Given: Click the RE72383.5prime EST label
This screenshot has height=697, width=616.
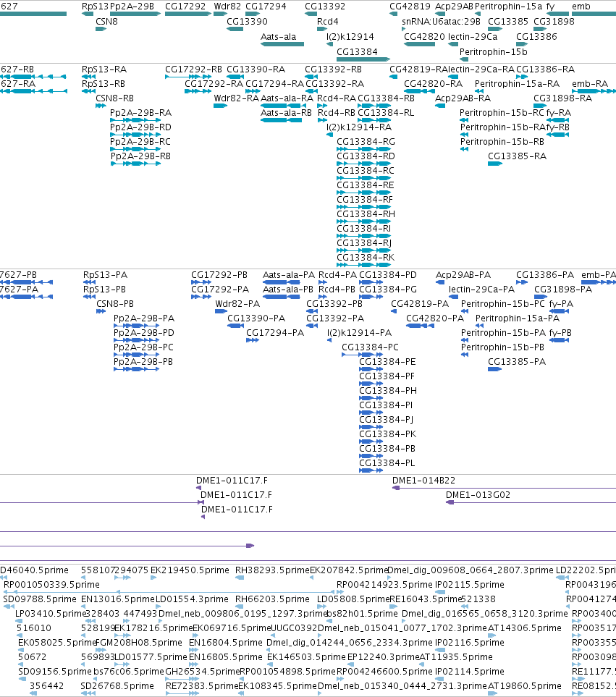Looking at the screenshot, I should click(202, 686).
